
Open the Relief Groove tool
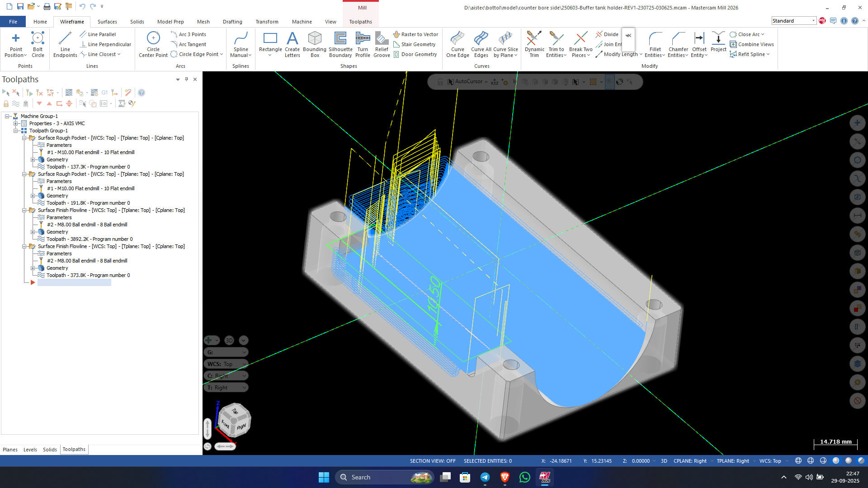382,44
